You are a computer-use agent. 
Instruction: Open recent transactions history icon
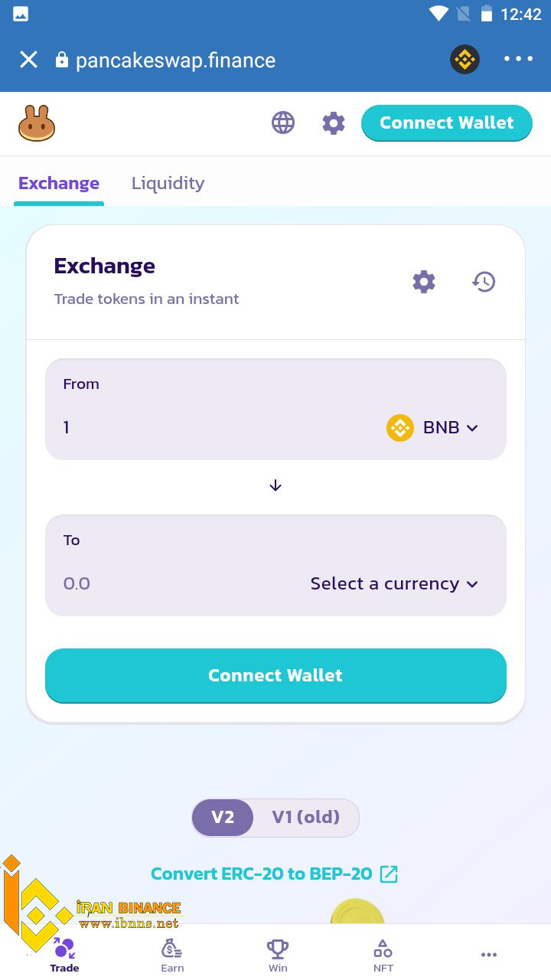484,282
